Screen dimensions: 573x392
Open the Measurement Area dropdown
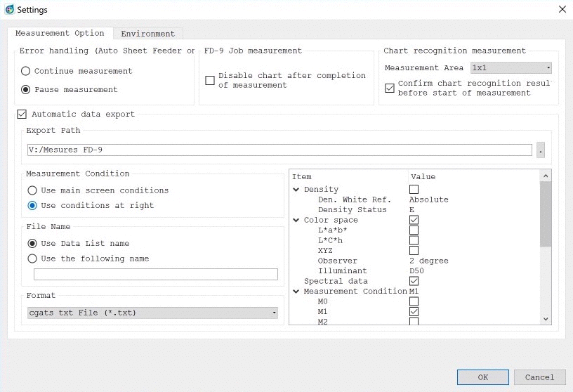tap(511, 68)
